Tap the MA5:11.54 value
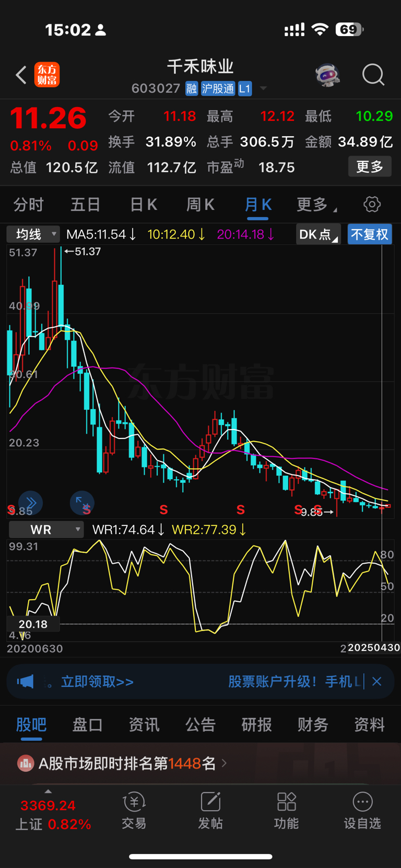The width and height of the screenshot is (401, 868). (x=101, y=234)
